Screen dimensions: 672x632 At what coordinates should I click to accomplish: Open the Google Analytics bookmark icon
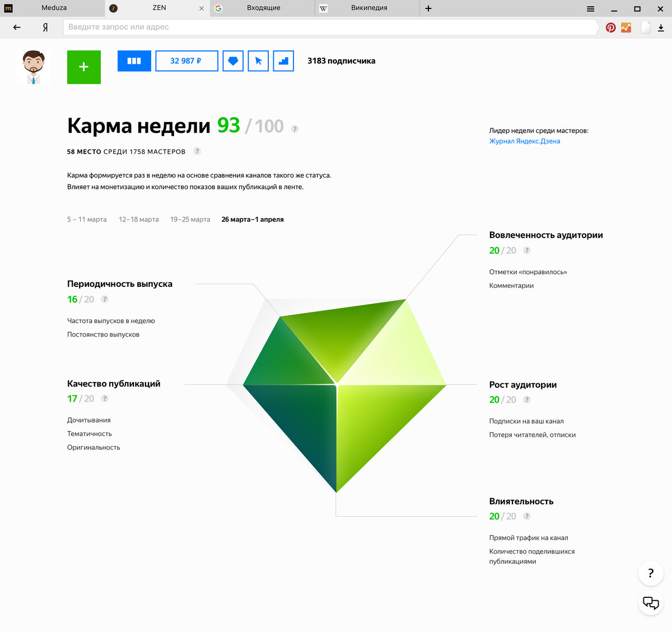(x=627, y=26)
